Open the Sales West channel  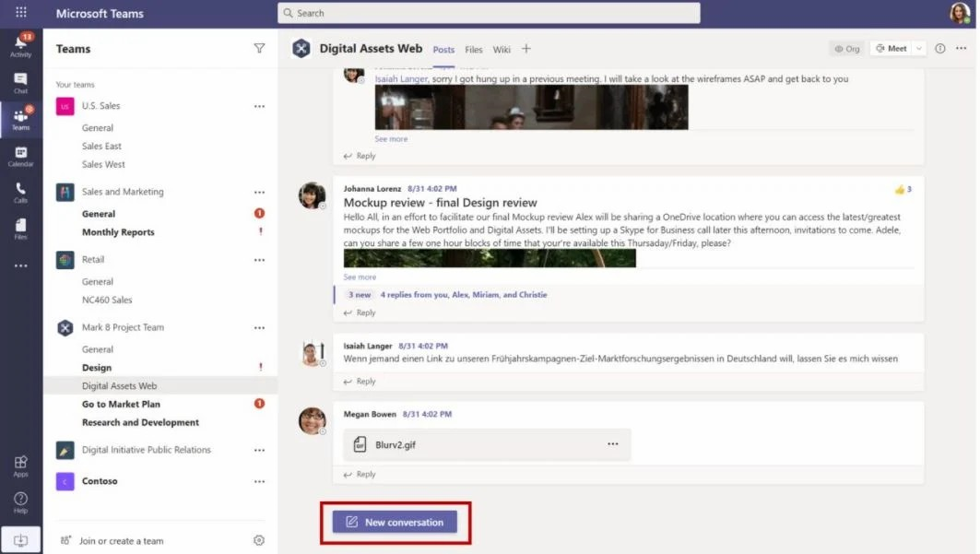tap(103, 165)
